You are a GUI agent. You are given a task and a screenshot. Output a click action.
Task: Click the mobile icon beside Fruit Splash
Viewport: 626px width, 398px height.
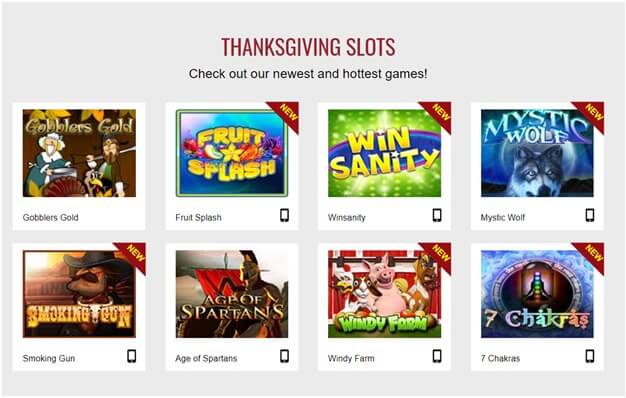click(x=284, y=215)
